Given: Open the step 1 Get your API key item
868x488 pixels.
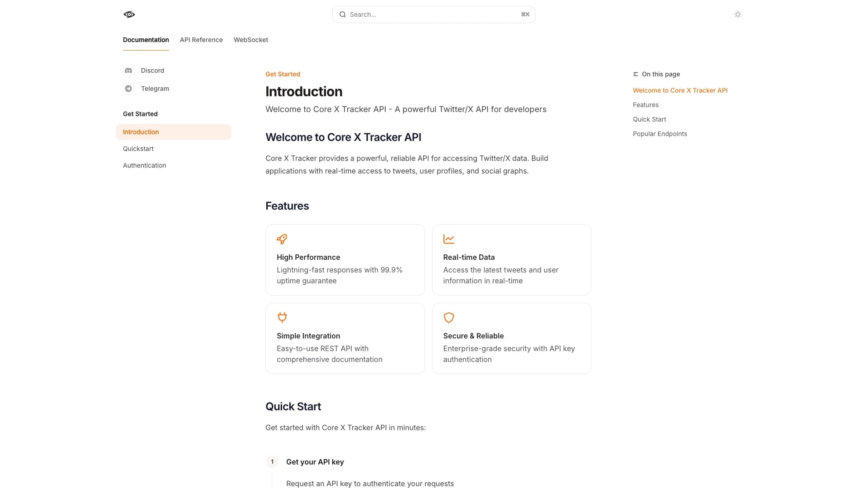Looking at the screenshot, I should tap(315, 462).
